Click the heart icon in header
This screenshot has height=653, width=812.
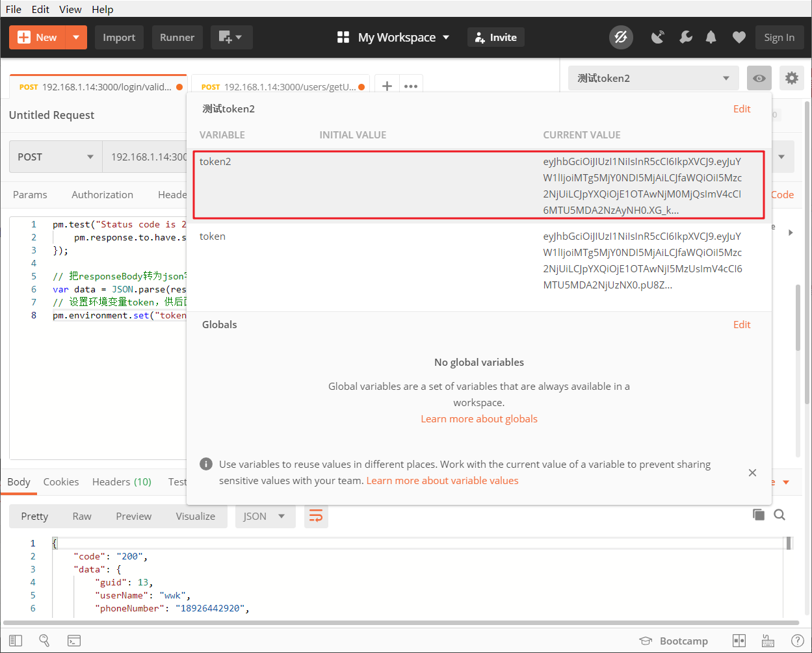pyautogui.click(x=739, y=38)
